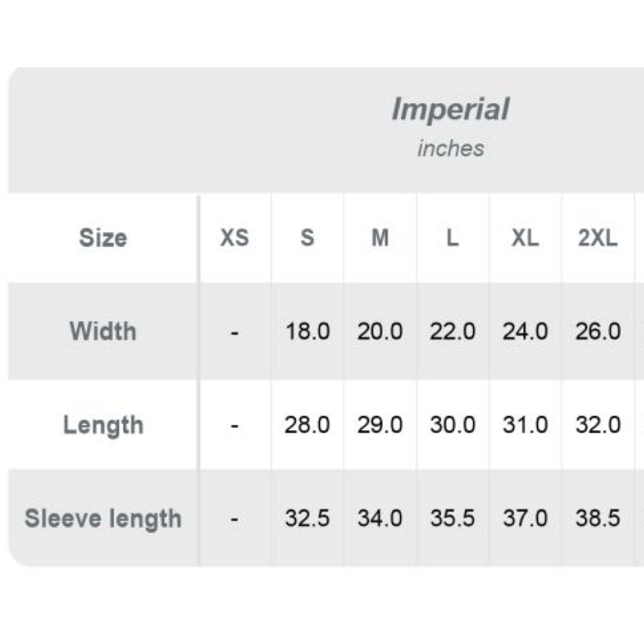644x644 pixels.
Task: Select the 2XL size column header
Action: click(x=598, y=238)
